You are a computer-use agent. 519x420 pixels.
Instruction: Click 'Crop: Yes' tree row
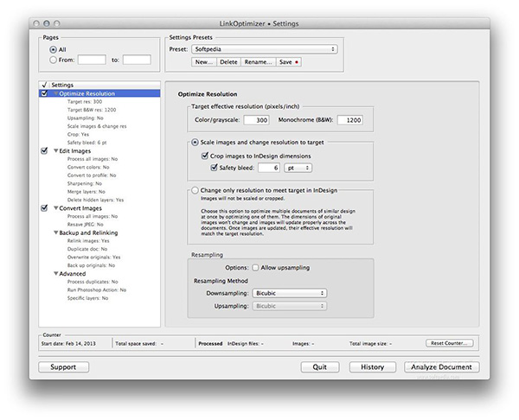(x=78, y=135)
